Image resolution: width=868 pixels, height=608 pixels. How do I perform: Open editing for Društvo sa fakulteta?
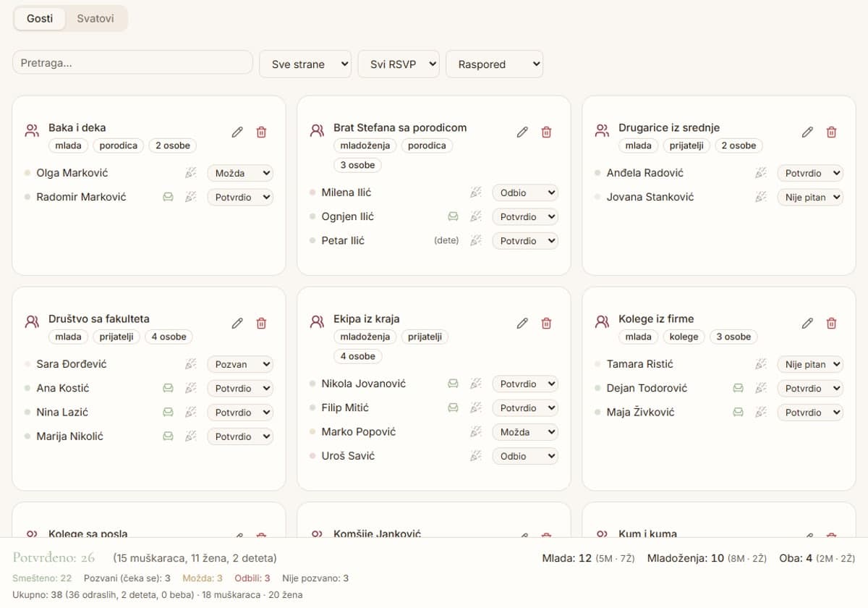pyautogui.click(x=237, y=323)
